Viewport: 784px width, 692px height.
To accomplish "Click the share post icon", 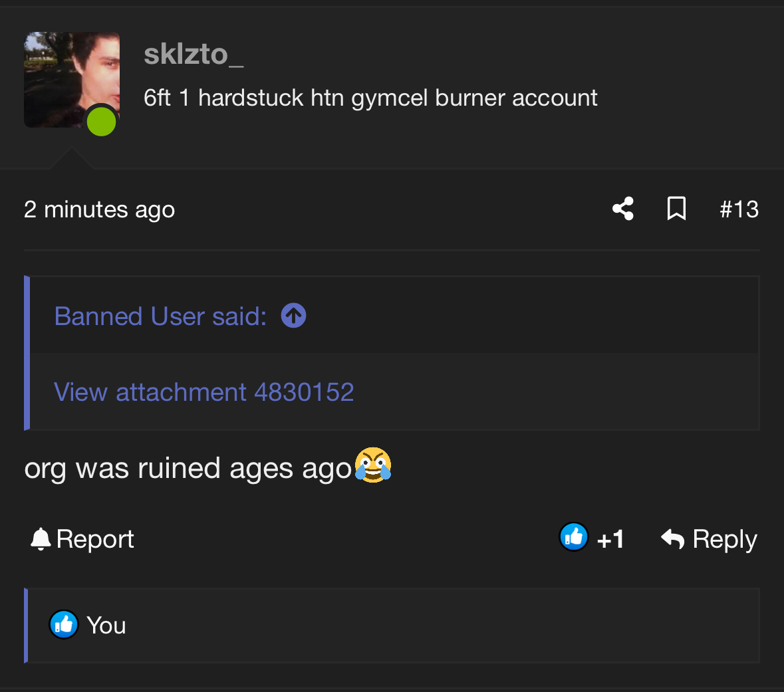I will pyautogui.click(x=623, y=209).
